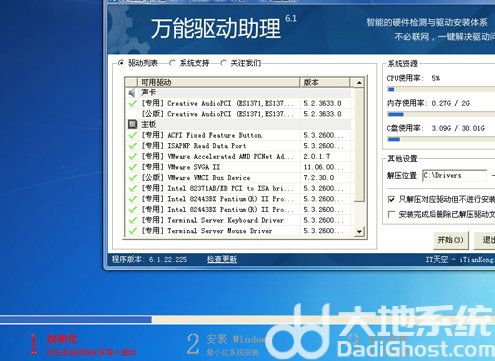This screenshot has height=361, width=495.
Task: Select the 系统支持 radio button
Action: 172,63
